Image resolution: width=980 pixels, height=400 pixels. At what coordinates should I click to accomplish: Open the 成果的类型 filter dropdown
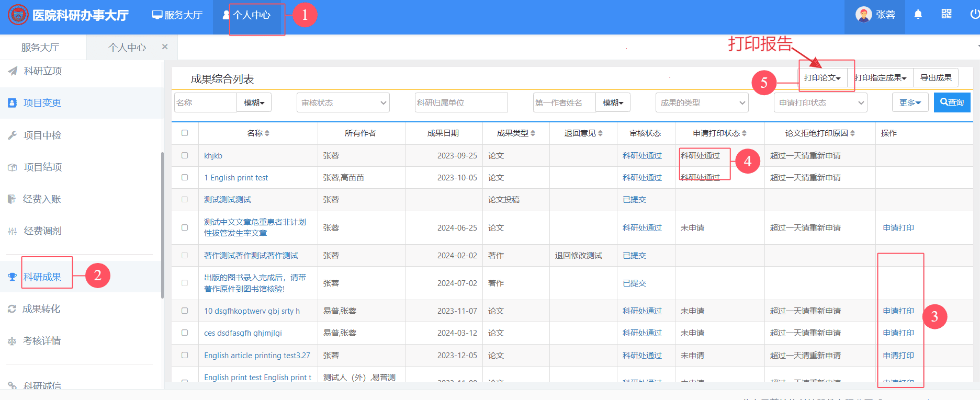click(702, 102)
